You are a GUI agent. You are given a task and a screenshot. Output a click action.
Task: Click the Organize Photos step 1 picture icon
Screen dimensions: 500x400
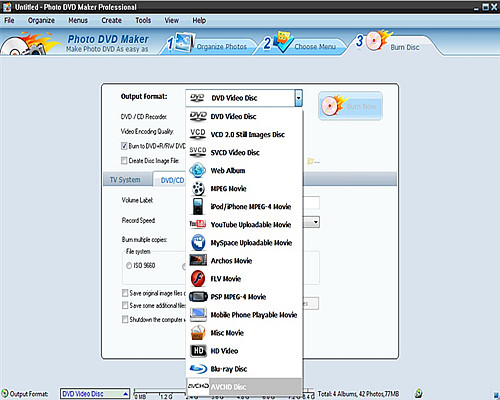click(x=185, y=42)
